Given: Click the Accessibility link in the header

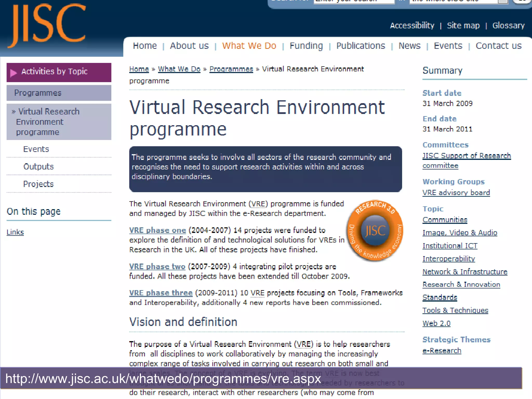Looking at the screenshot, I should [412, 25].
